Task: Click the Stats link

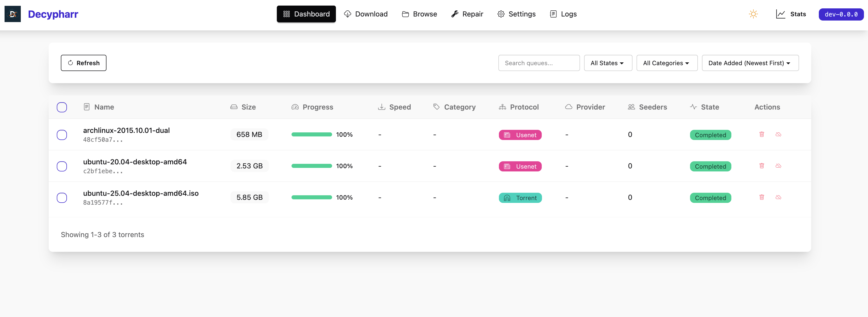Action: 791,14
